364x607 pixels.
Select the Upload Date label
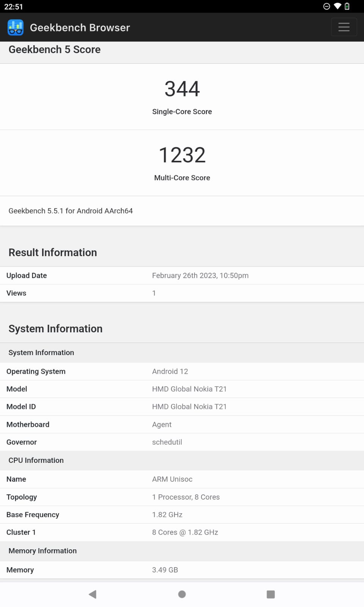[x=27, y=275]
